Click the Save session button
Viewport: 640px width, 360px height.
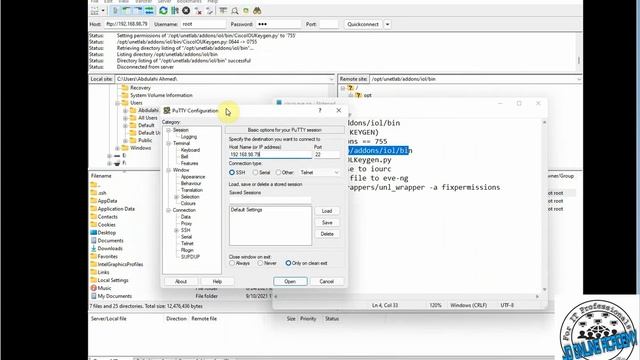[x=327, y=222]
